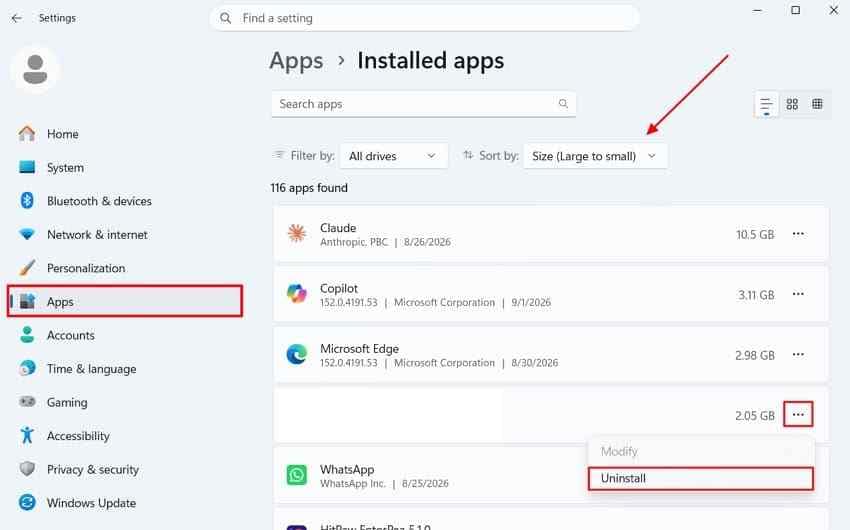Click the Windows Update sync icon

(x=27, y=502)
